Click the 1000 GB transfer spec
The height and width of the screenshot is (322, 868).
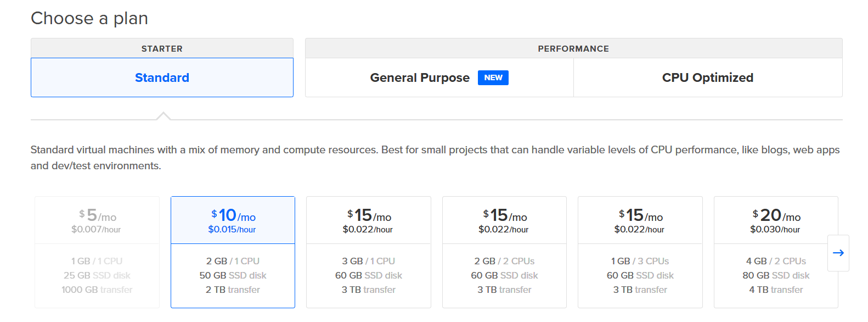pyautogui.click(x=97, y=290)
